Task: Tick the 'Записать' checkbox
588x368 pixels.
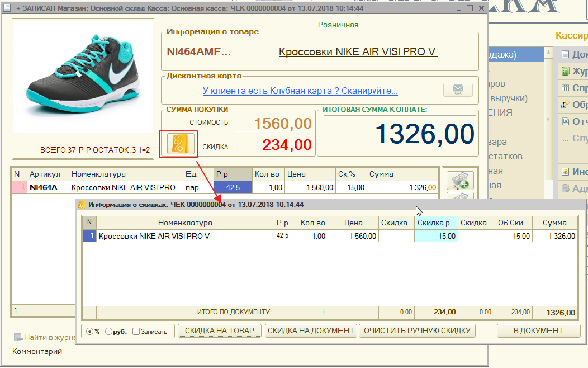Action: 136,332
